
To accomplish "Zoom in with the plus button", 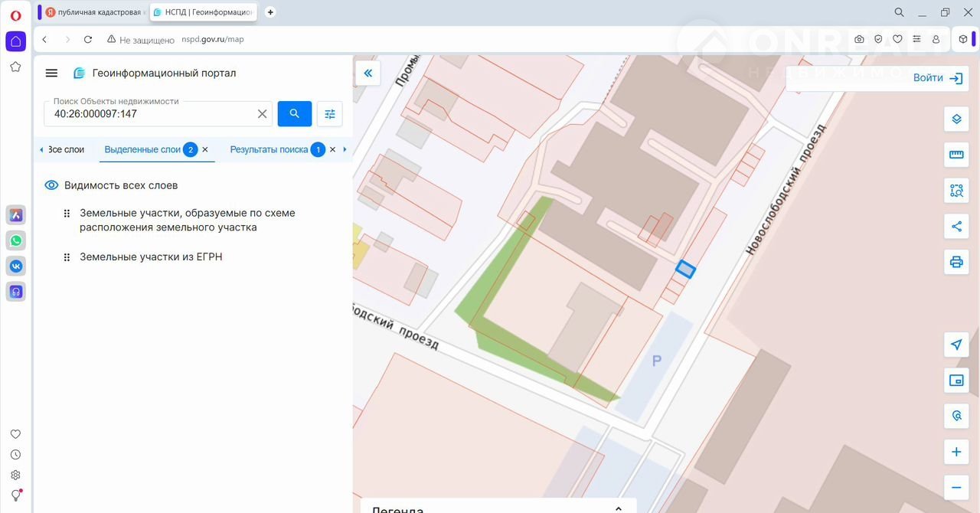I will 955,452.
